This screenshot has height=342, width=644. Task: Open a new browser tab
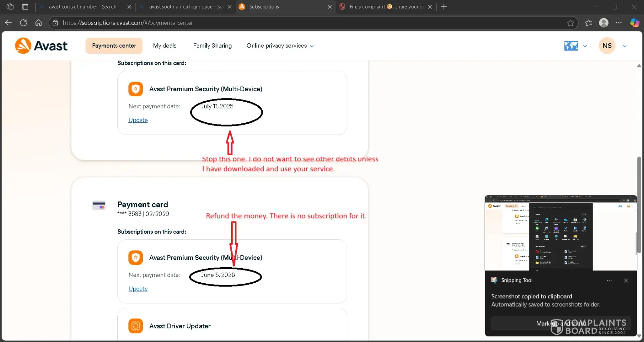[444, 7]
